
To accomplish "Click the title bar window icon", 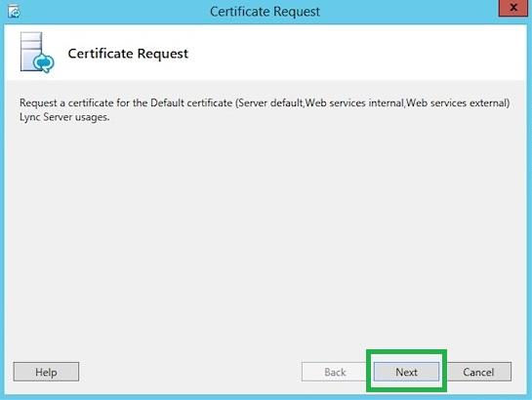I will (x=14, y=12).
